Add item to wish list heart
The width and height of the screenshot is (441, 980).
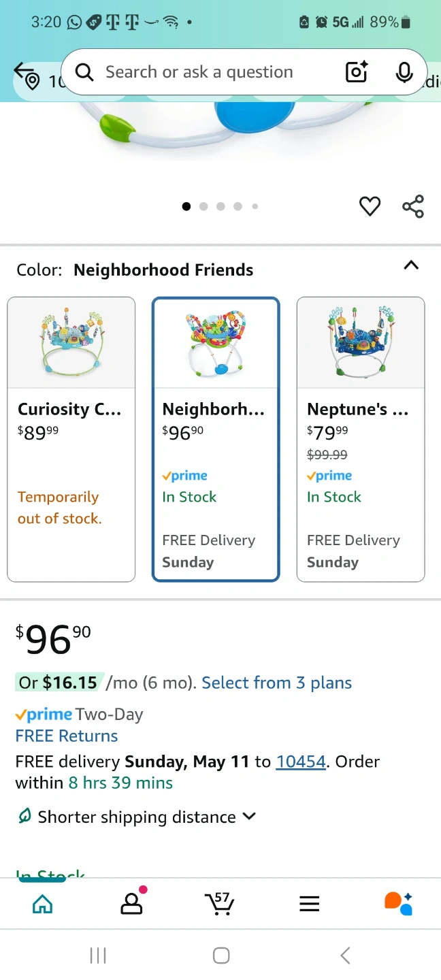coord(370,206)
